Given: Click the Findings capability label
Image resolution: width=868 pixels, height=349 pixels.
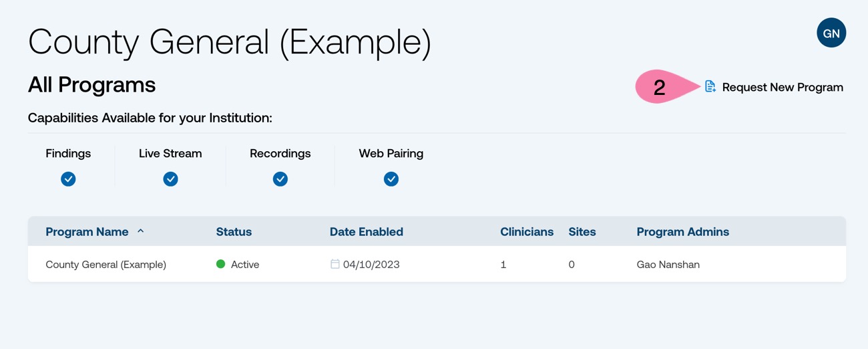Looking at the screenshot, I should click(68, 153).
